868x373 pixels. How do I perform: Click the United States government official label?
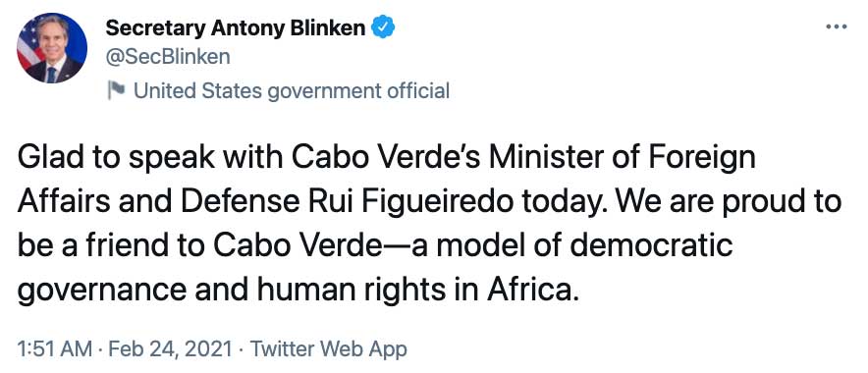click(x=292, y=90)
